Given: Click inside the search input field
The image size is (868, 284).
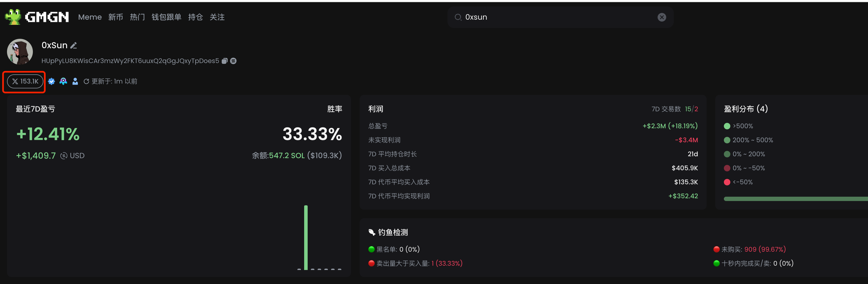Looking at the screenshot, I should [539, 17].
